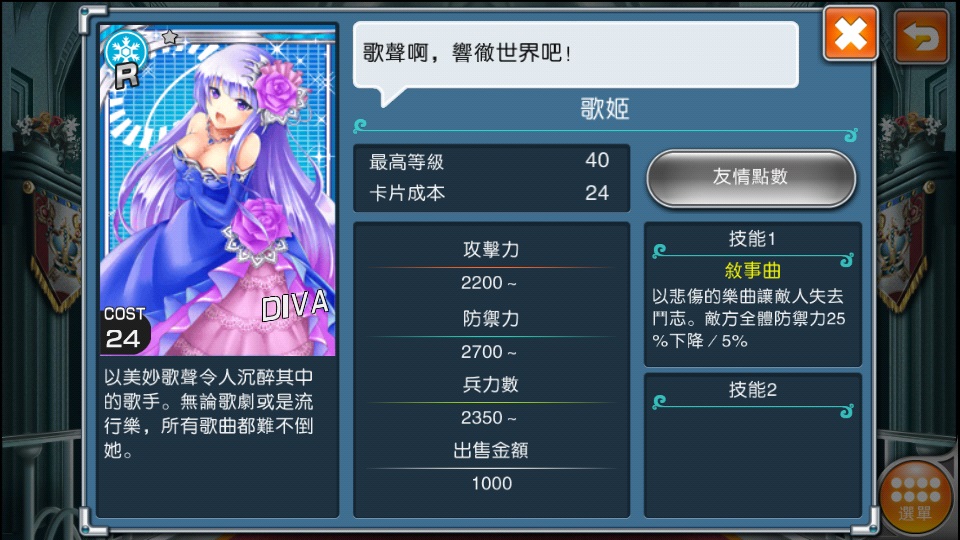Click the 出售金額 value 1000

pyautogui.click(x=492, y=483)
